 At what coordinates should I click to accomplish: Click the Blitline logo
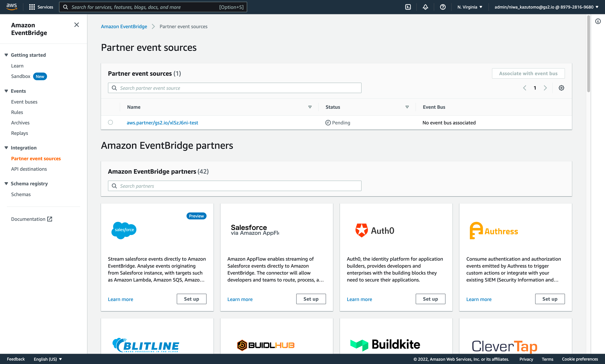coord(146,345)
